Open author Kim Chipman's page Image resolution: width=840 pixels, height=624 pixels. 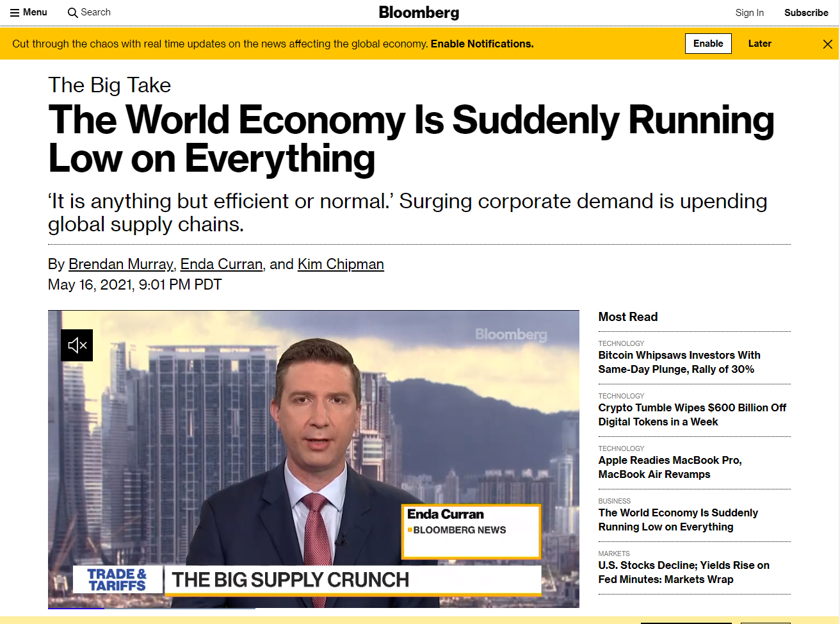click(x=341, y=264)
